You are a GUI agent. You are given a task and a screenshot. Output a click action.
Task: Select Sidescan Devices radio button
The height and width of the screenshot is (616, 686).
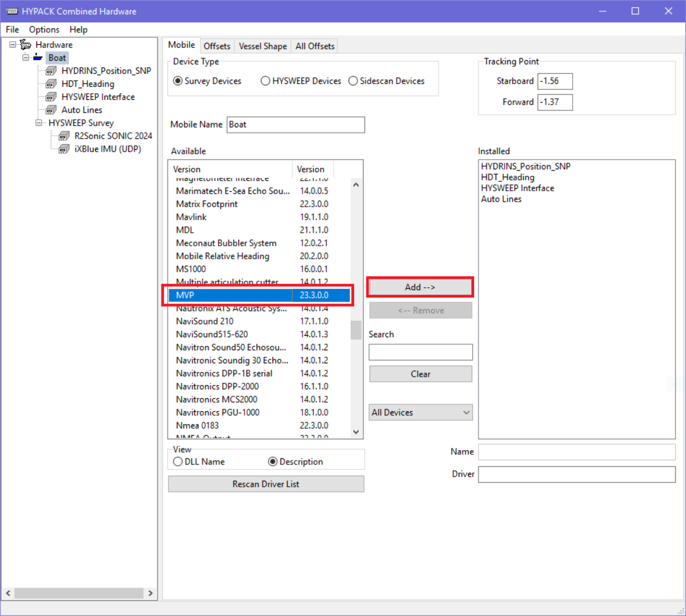(x=353, y=81)
